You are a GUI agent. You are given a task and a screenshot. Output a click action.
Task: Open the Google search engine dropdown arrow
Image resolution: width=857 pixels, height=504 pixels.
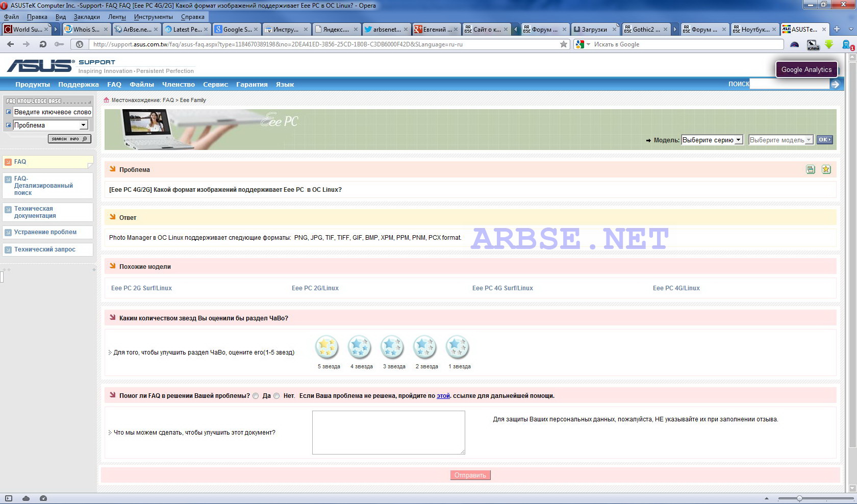click(x=588, y=44)
